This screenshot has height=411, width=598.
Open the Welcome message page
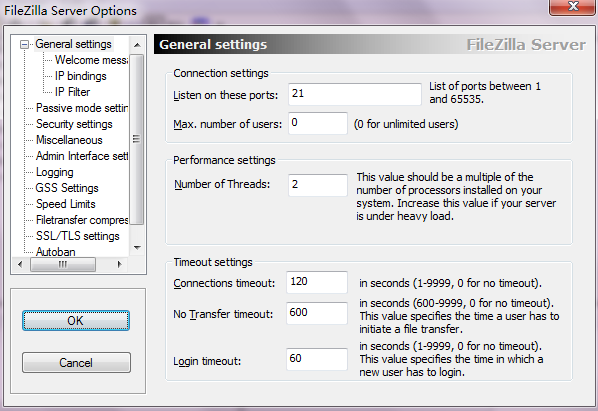point(91,60)
